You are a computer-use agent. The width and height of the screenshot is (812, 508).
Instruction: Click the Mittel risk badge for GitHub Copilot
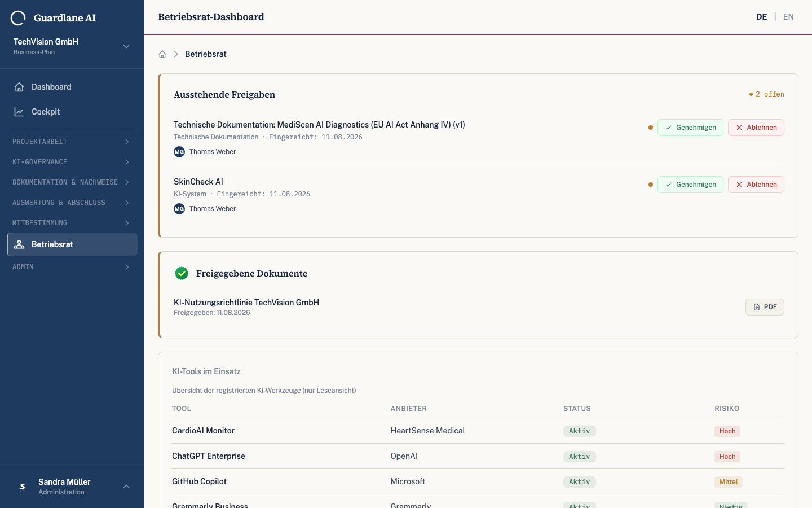729,482
